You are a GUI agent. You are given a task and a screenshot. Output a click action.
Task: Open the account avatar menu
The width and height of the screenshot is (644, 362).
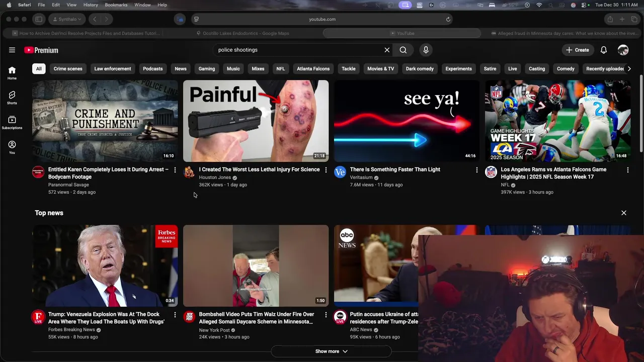pyautogui.click(x=623, y=50)
